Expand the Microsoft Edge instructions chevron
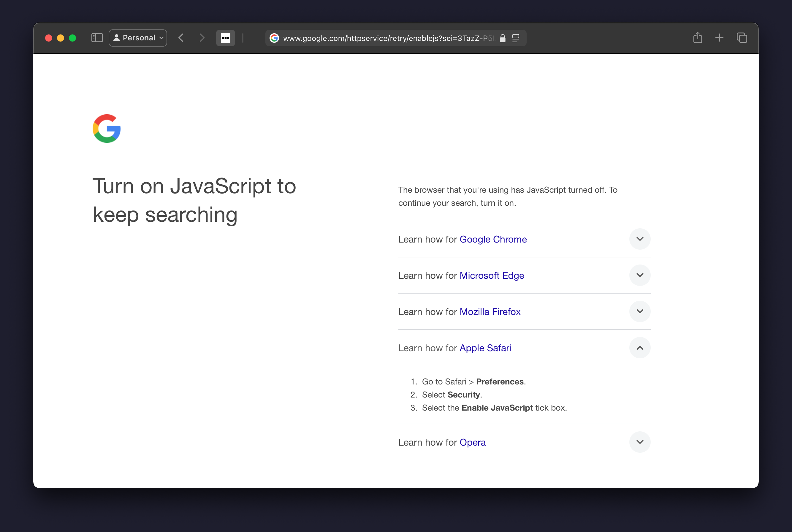The image size is (792, 532). pyautogui.click(x=640, y=275)
